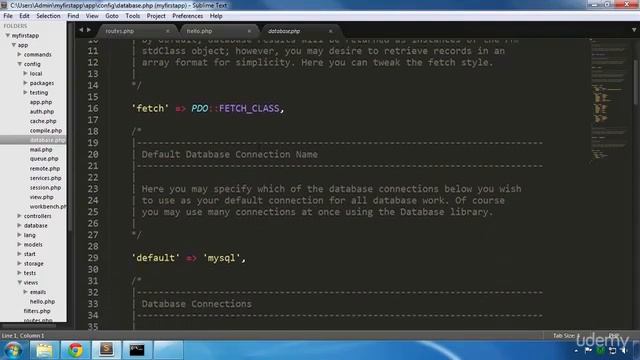Open the Goto menu
Viewport: 640px width, 360px height.
111,16
